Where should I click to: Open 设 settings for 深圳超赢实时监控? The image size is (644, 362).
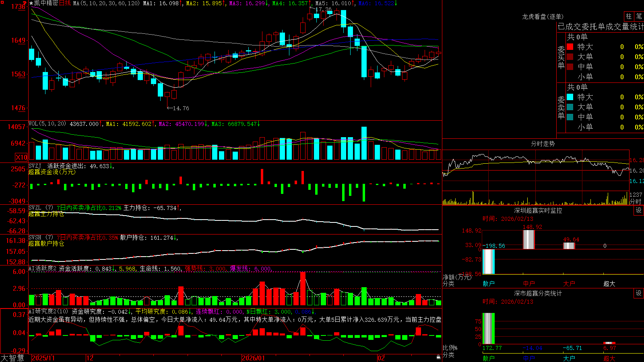(x=639, y=210)
